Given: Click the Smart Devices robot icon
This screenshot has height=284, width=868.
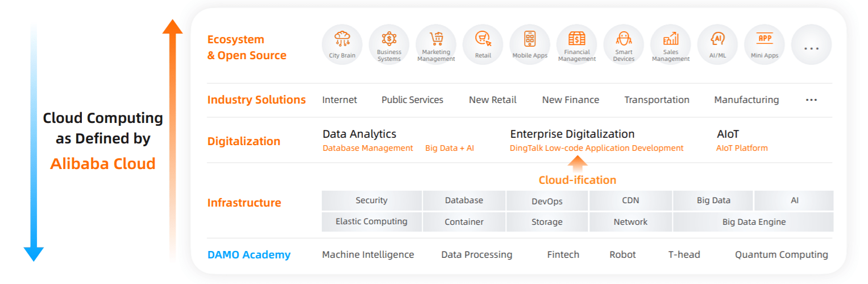Looking at the screenshot, I should point(624,45).
